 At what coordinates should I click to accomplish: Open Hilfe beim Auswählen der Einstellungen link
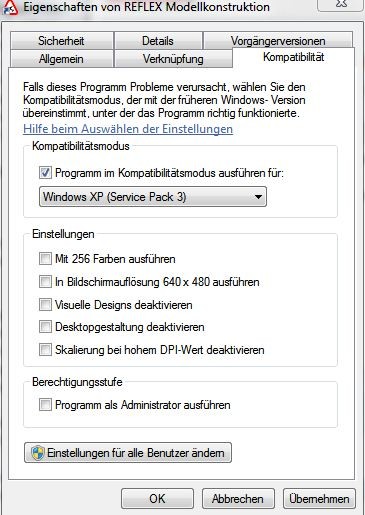point(128,129)
